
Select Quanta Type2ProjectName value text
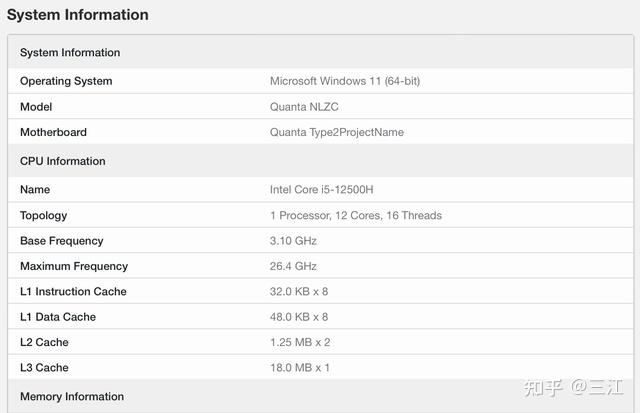[337, 132]
